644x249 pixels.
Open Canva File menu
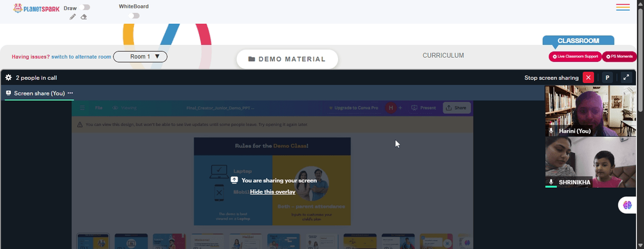(x=99, y=108)
